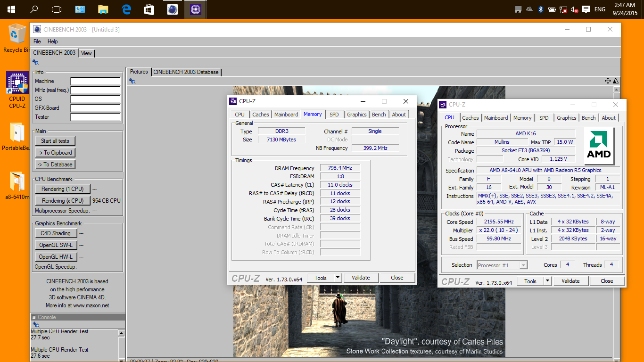This screenshot has width=644, height=362.
Task: Open the Windows Start menu
Action: [x=10, y=9]
